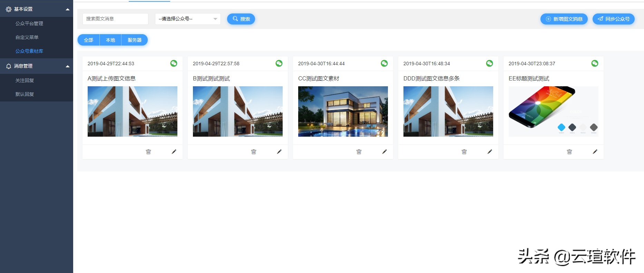Click the title CC测试图文素材
This screenshot has width=644, height=273.
coord(319,79)
